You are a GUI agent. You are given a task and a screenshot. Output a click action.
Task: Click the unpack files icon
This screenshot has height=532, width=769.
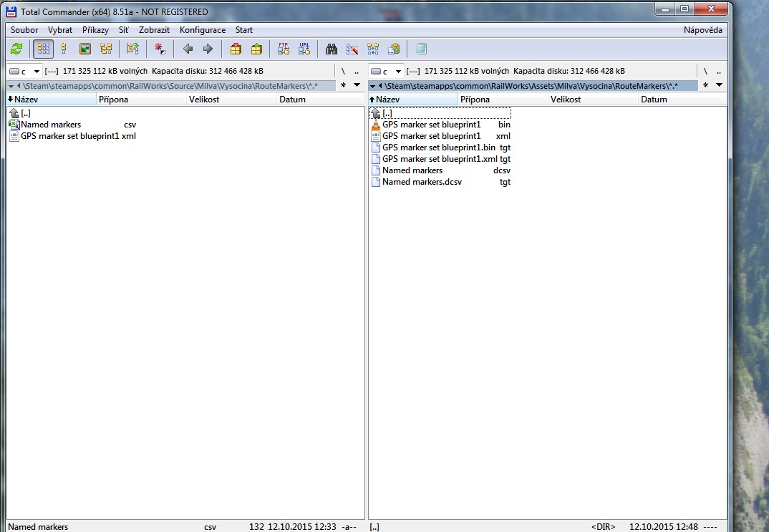[256, 49]
